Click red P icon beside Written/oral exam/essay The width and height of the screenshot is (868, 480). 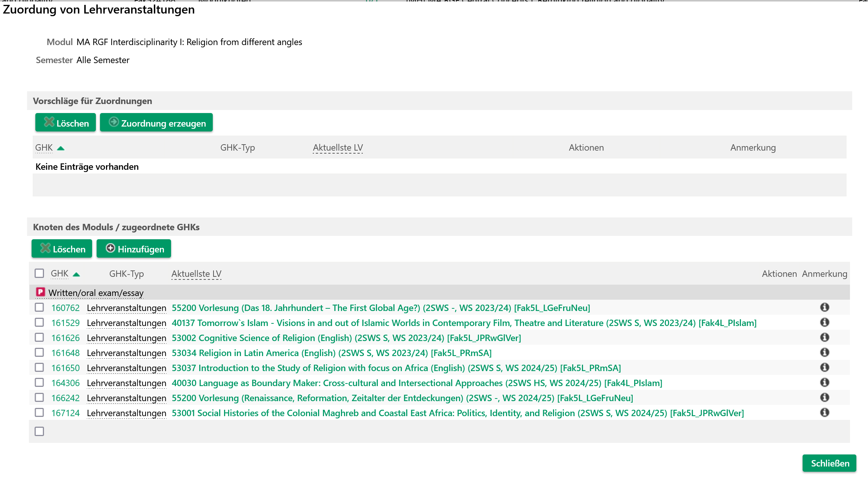click(x=40, y=292)
